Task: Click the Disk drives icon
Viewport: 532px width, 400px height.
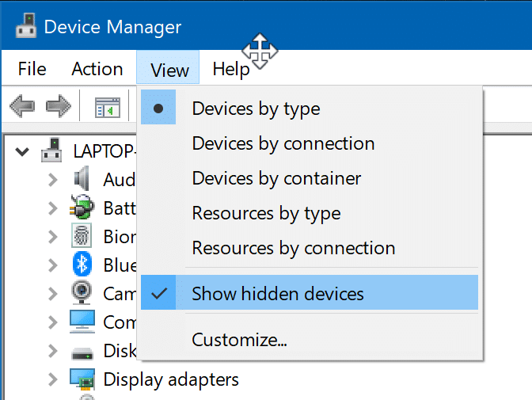Action: pyautogui.click(x=82, y=353)
